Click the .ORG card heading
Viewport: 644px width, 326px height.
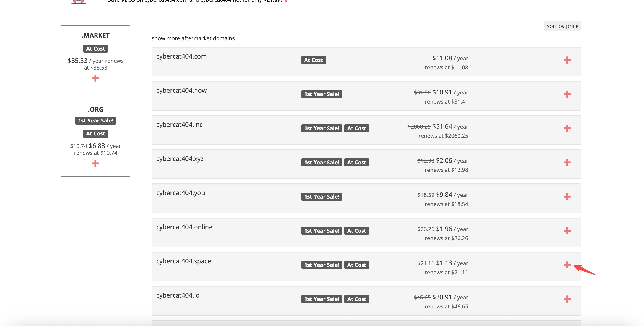(x=95, y=110)
